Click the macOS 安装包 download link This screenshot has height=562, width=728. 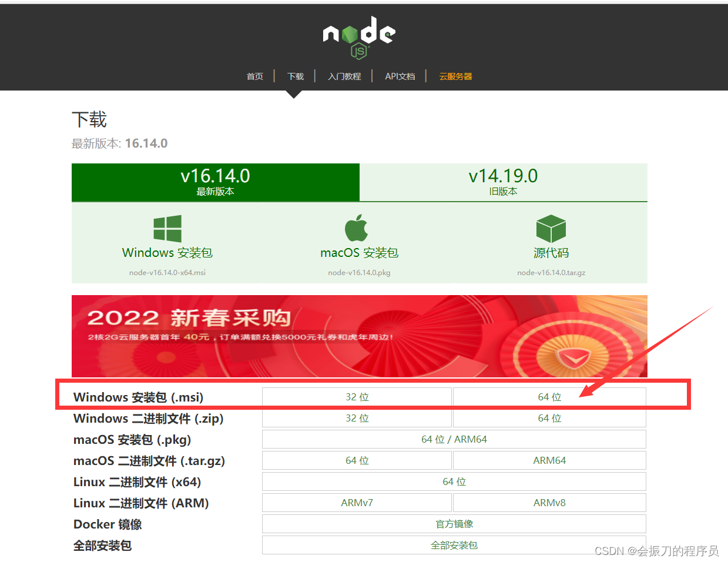pos(360,253)
